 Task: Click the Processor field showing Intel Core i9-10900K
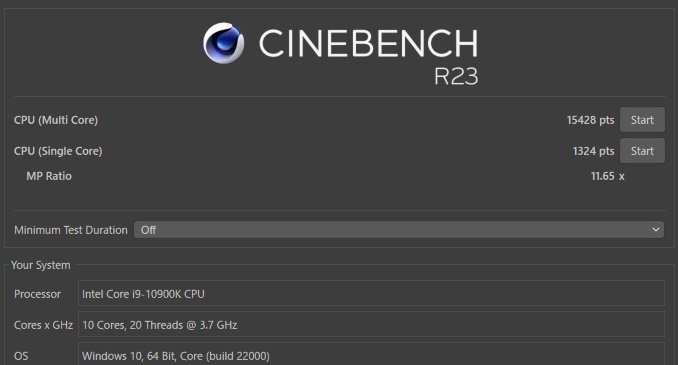[371, 293]
